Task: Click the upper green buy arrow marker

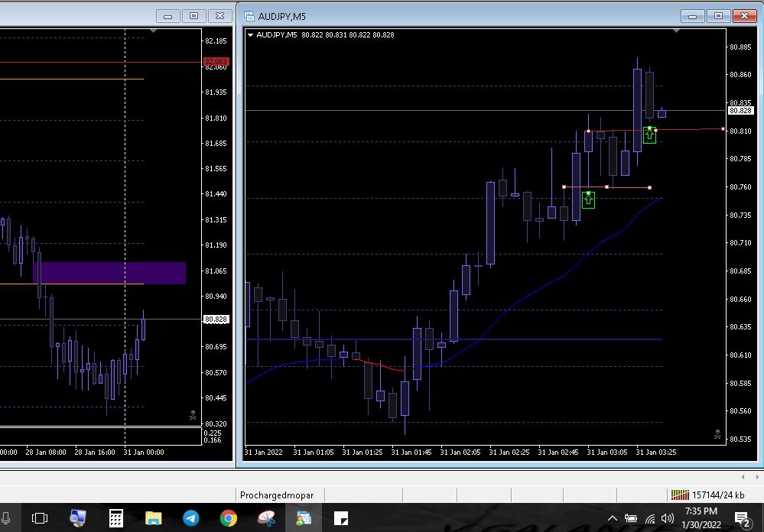Action: click(649, 135)
